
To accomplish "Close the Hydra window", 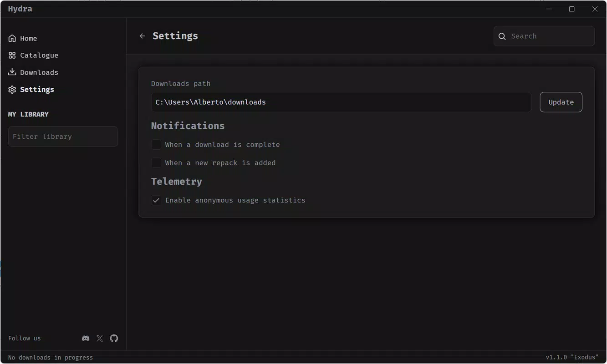I will (x=595, y=9).
